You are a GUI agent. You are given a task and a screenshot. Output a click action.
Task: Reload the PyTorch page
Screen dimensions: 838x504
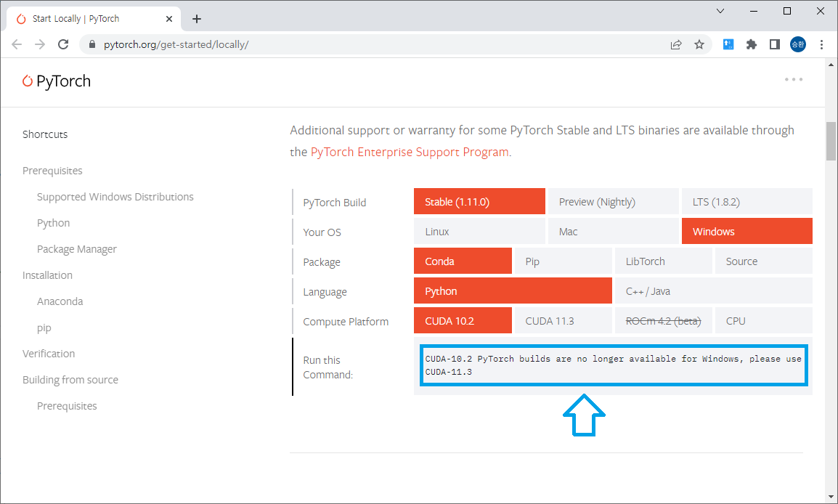(63, 44)
